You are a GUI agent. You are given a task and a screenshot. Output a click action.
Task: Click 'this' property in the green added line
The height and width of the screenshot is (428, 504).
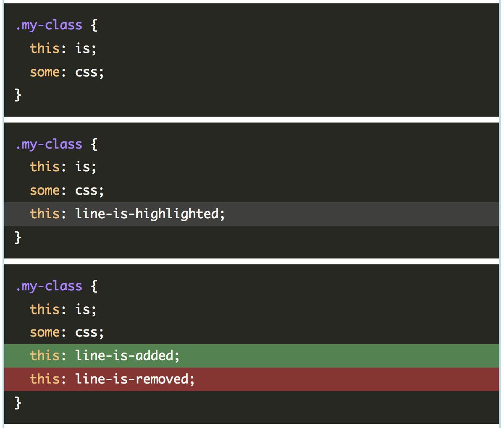point(45,356)
